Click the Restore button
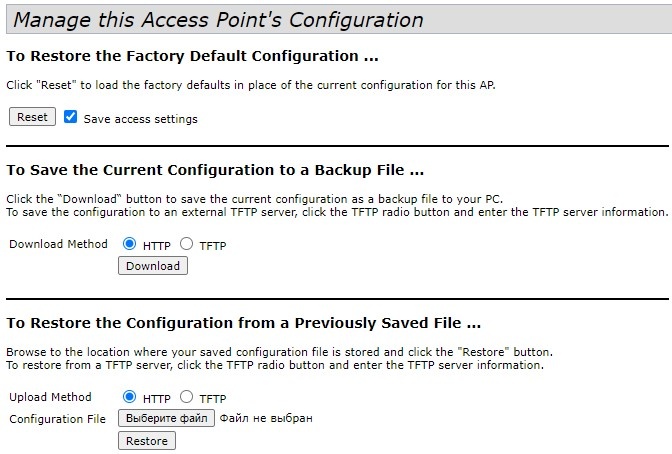 [147, 440]
